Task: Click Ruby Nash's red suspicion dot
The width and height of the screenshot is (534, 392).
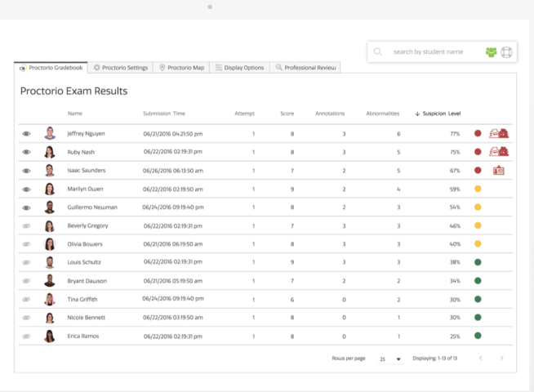Action: coord(478,152)
